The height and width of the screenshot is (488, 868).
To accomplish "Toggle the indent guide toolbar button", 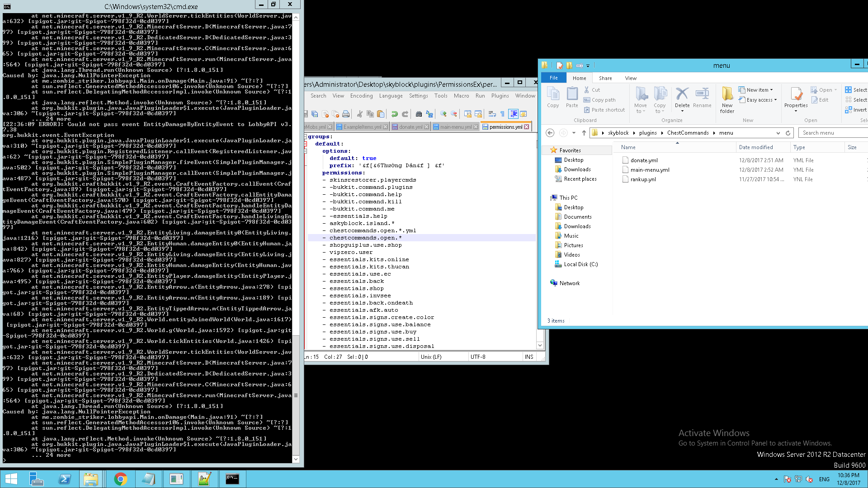I will coord(513,114).
